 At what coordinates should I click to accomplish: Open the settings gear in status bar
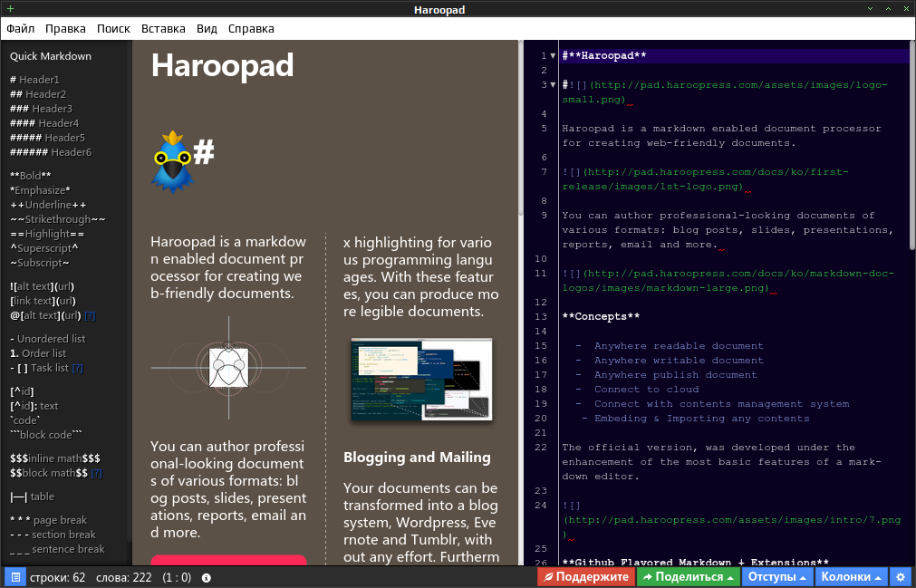[901, 577]
